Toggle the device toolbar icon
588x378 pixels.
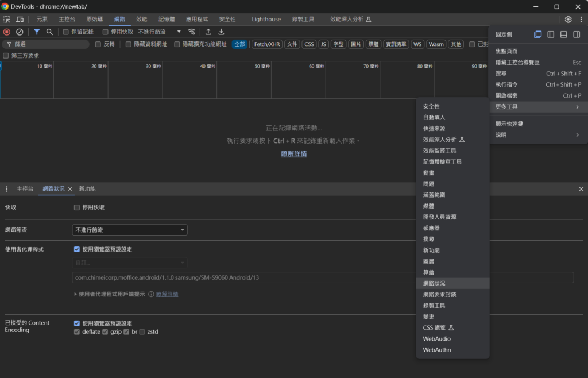[20, 19]
